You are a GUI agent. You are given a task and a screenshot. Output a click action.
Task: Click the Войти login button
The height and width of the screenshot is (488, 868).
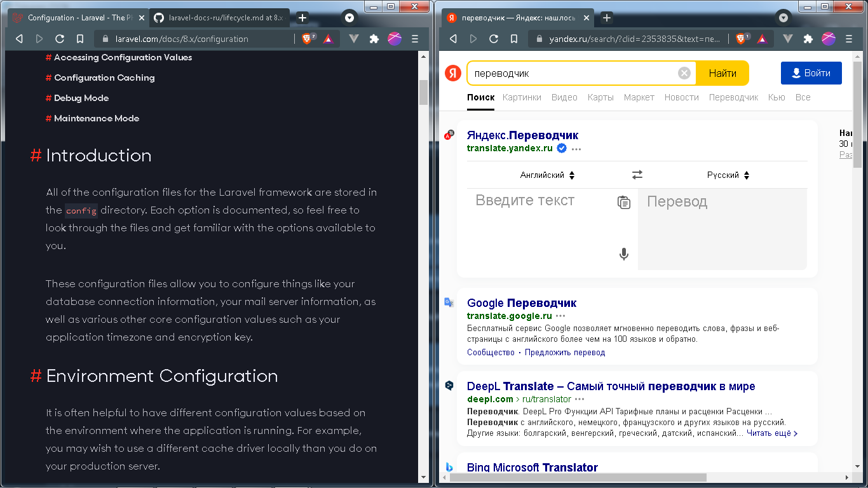[811, 73]
